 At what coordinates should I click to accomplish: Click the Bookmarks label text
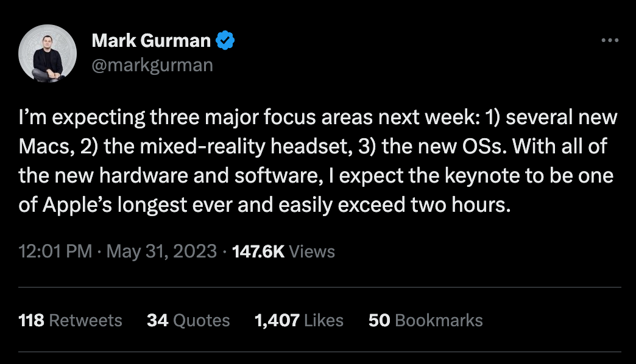[x=439, y=320]
